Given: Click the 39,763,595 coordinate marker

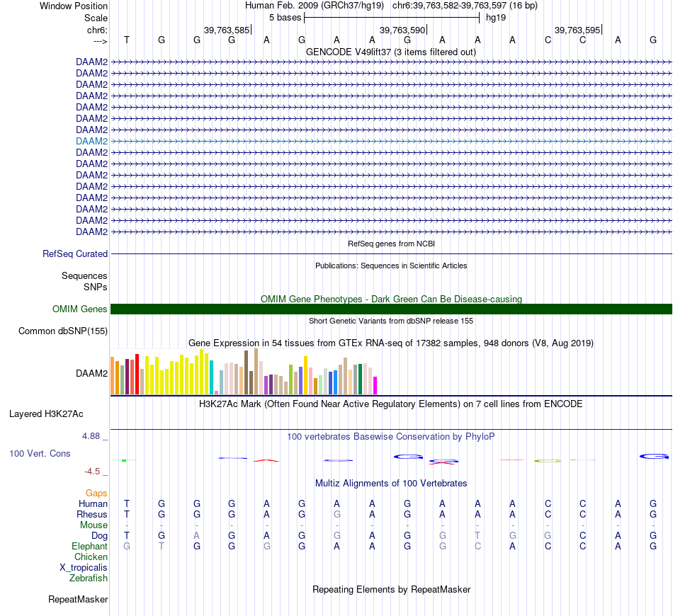Looking at the screenshot, I should (x=577, y=30).
